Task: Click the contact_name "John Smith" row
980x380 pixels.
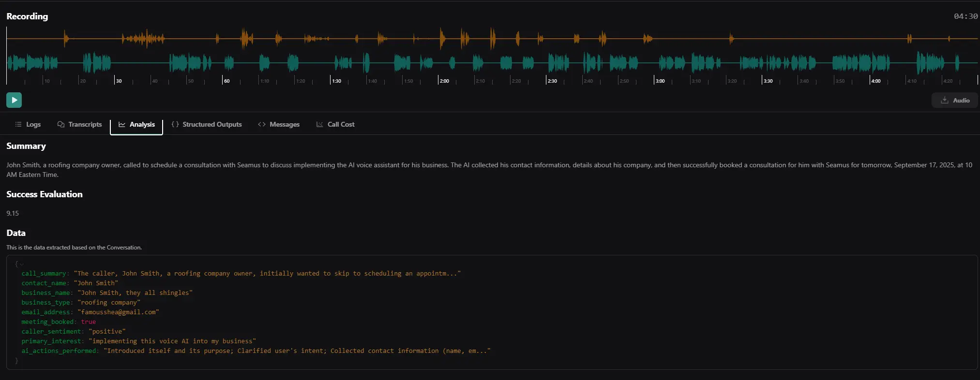Action: [70, 283]
